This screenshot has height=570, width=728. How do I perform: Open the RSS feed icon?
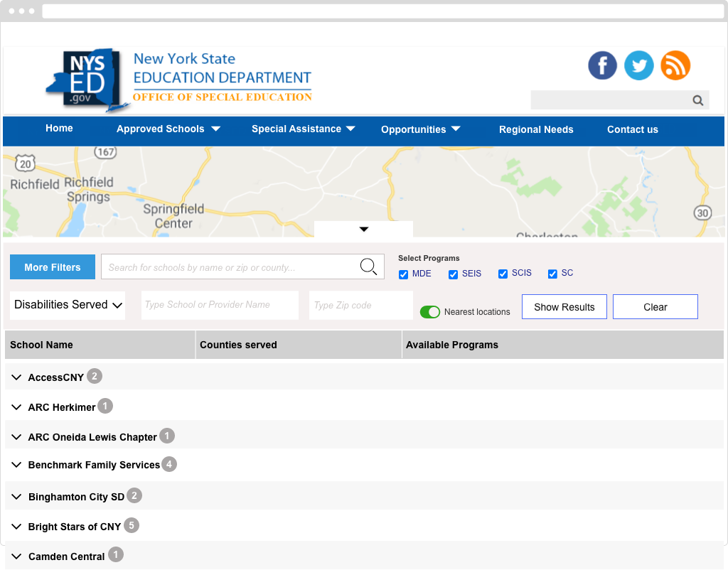click(x=675, y=65)
